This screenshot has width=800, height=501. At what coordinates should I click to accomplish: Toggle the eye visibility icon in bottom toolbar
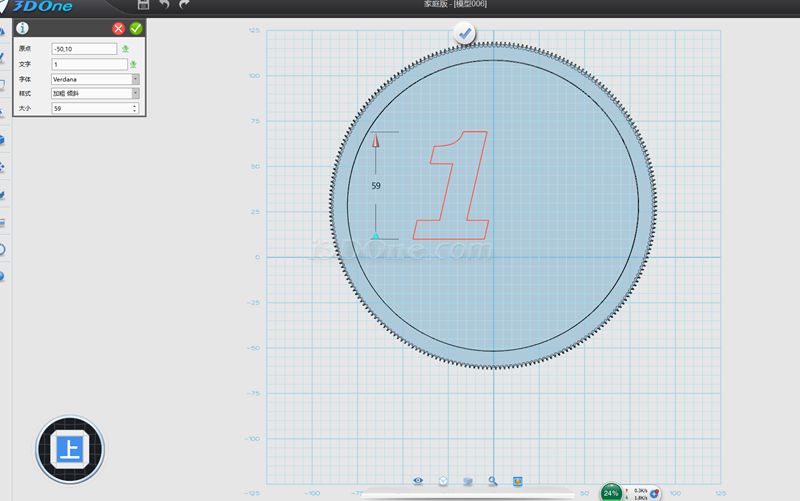pos(418,481)
